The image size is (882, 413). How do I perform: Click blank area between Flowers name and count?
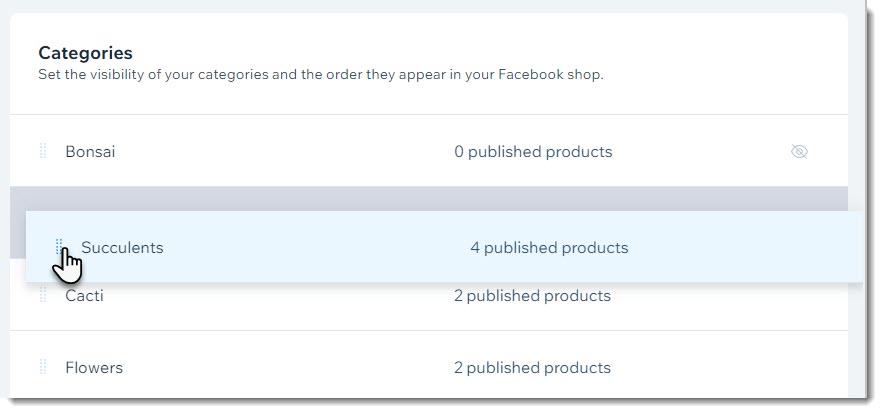(288, 368)
